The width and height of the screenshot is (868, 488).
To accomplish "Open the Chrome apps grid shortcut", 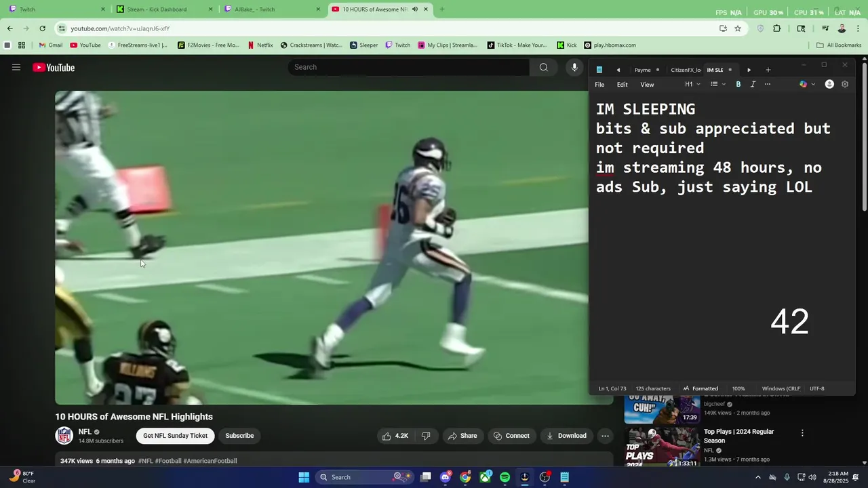I will tap(22, 45).
